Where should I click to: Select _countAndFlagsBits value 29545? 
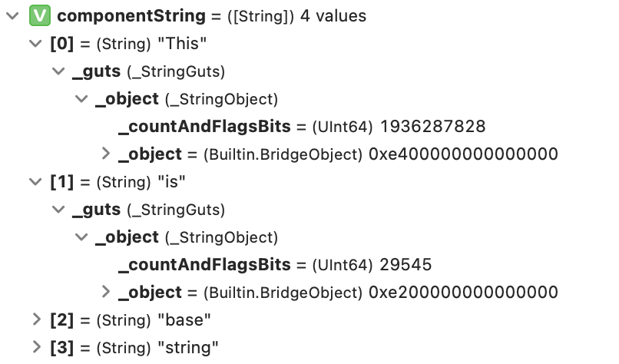point(405,265)
